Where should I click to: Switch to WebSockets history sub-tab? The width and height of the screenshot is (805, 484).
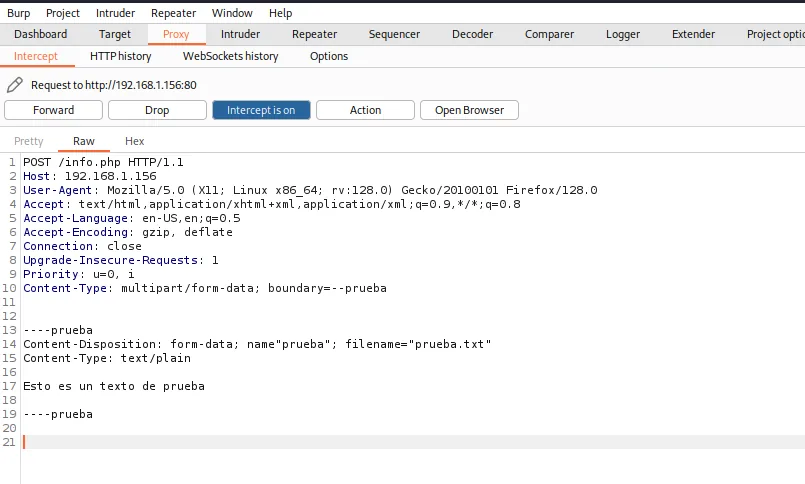pos(231,56)
